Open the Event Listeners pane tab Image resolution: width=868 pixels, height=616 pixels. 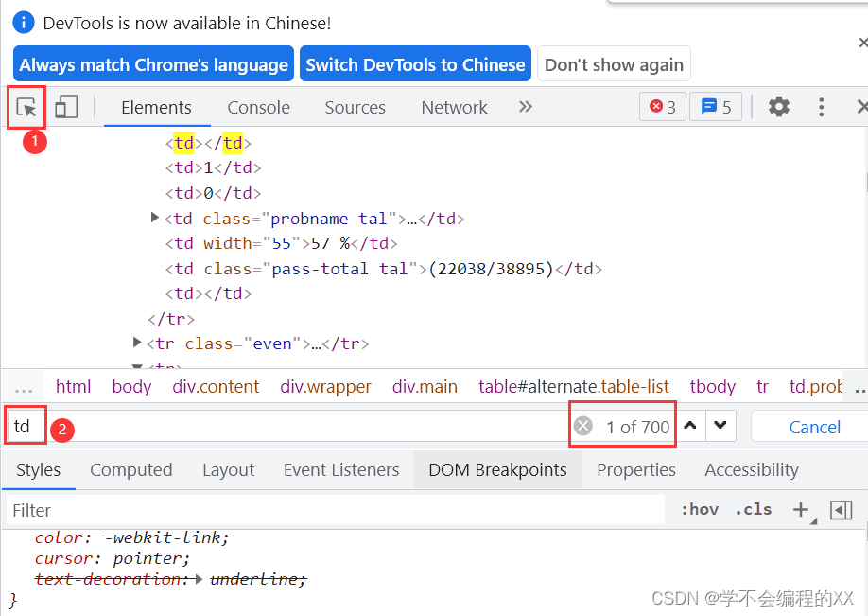point(341,469)
